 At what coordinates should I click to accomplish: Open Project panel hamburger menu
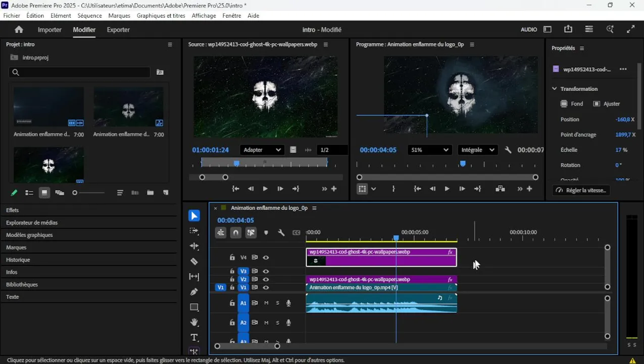170,44
